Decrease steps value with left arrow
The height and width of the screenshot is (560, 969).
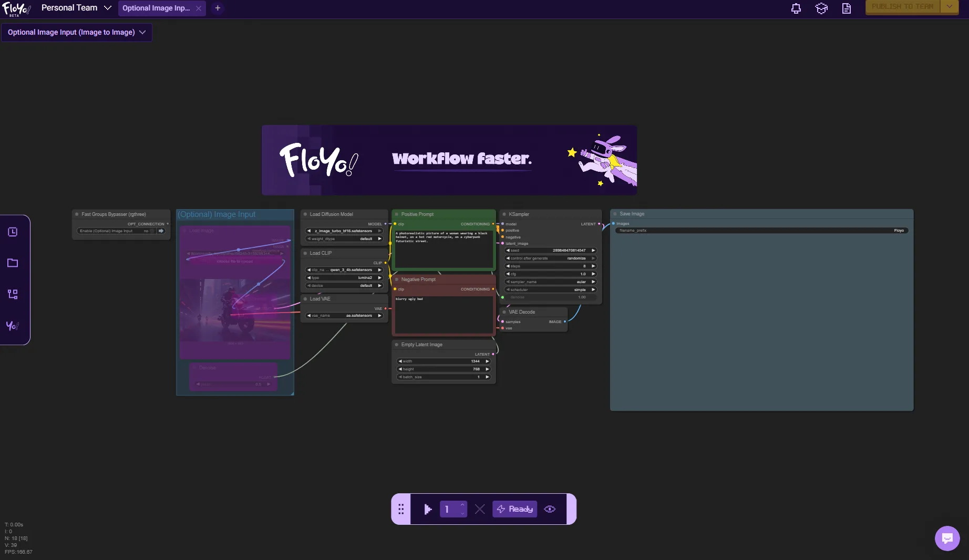point(508,266)
